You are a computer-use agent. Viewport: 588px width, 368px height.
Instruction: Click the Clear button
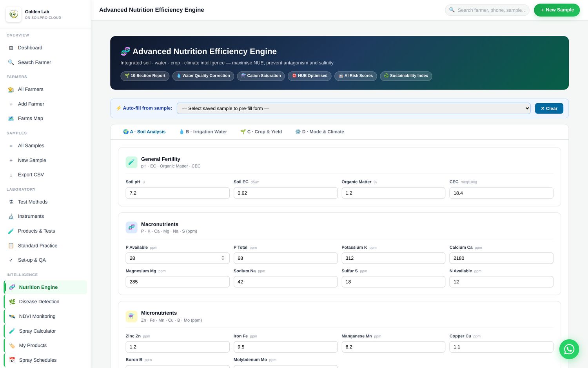point(549,109)
